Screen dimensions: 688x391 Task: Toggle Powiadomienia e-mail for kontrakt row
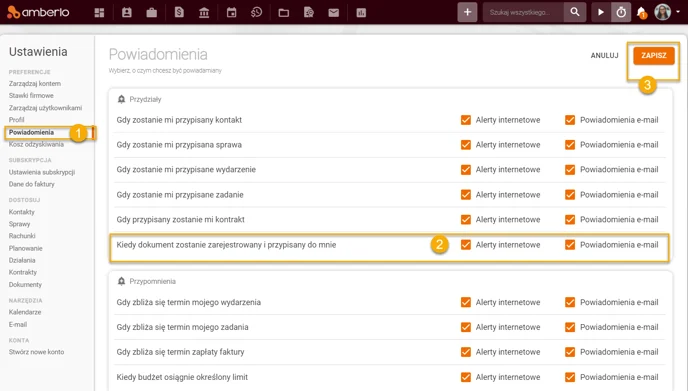tap(570, 219)
